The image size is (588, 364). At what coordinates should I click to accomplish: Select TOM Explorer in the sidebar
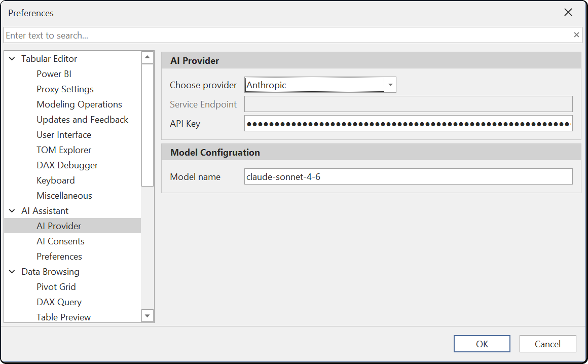(64, 150)
